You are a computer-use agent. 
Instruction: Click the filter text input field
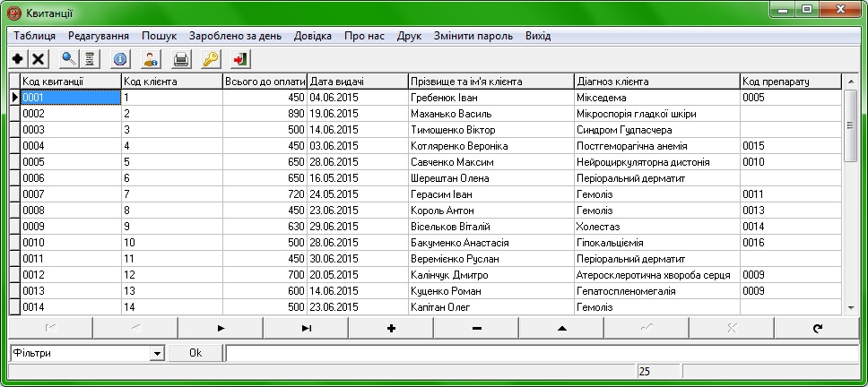click(x=542, y=353)
